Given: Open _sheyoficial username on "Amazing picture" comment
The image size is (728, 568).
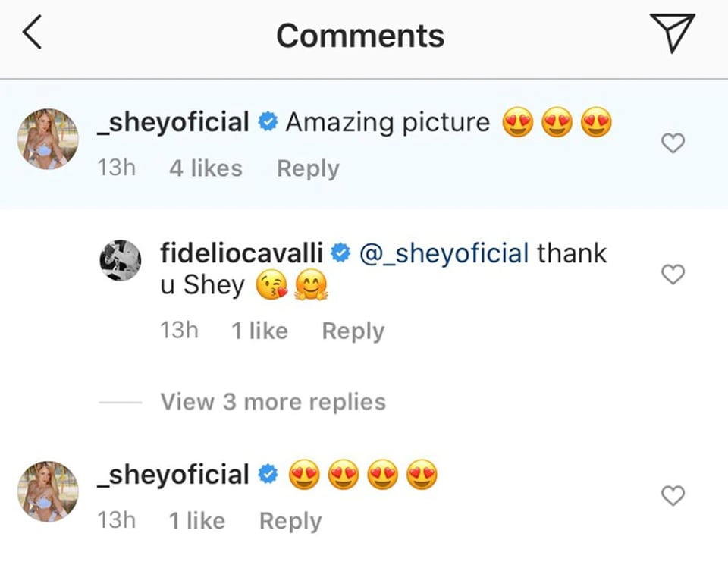Looking at the screenshot, I should coord(174,121).
